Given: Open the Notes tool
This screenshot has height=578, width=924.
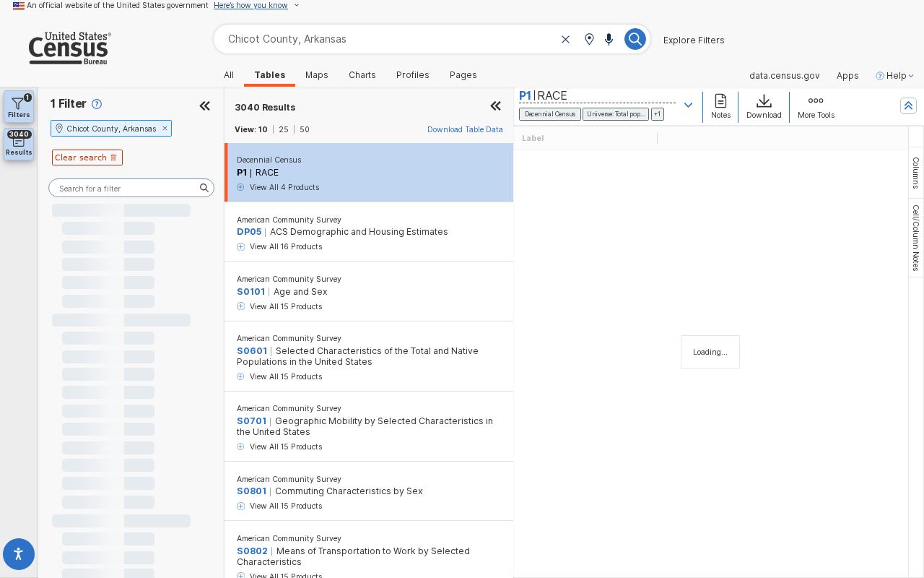Looking at the screenshot, I should 720,106.
